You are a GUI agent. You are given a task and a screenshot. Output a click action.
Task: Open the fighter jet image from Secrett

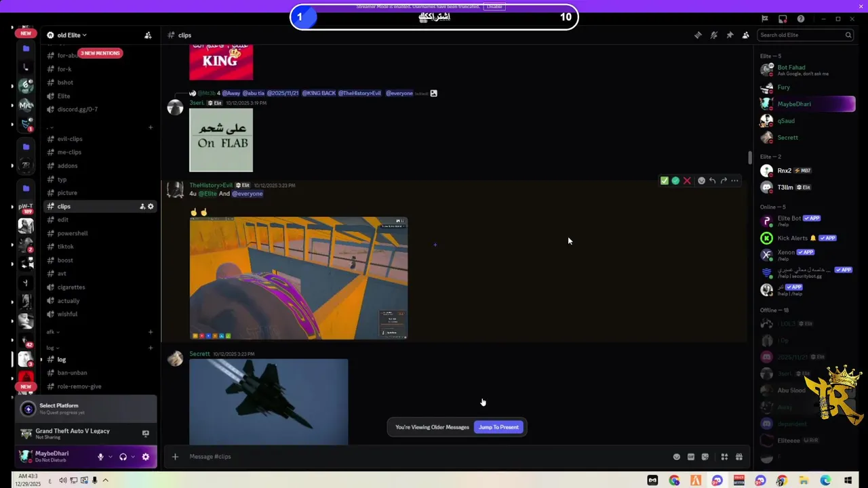pos(269,402)
